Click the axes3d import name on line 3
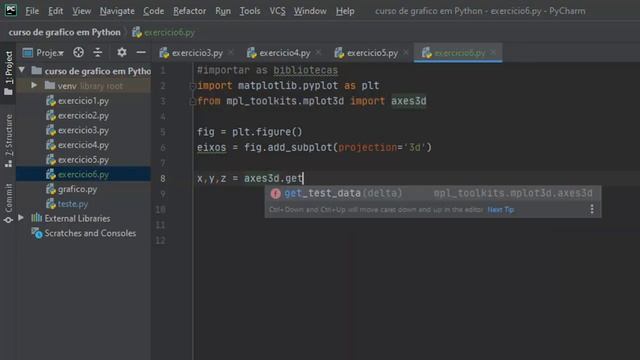 (409, 101)
